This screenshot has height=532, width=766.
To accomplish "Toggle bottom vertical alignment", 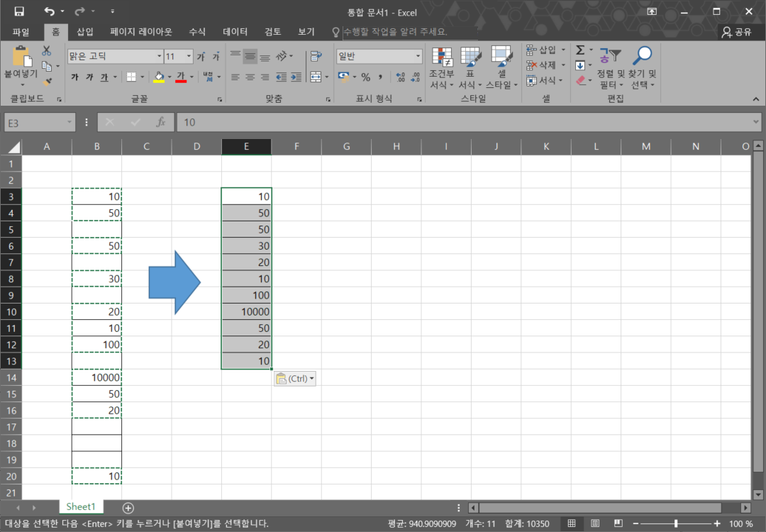I will 265,56.
